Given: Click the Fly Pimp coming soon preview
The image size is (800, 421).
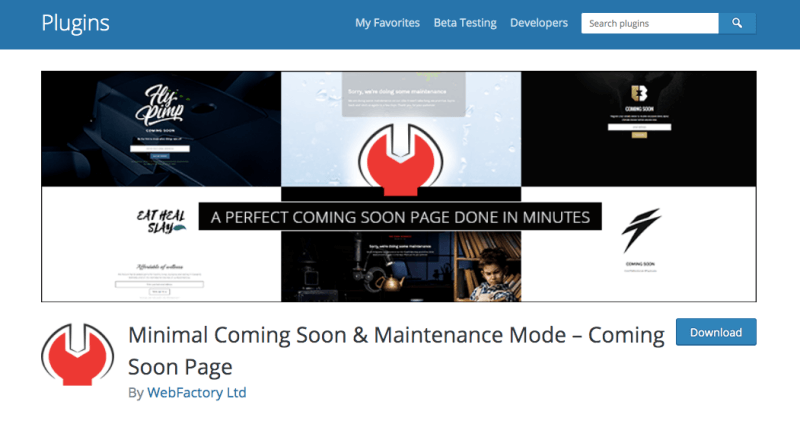Looking at the screenshot, I should click(161, 129).
